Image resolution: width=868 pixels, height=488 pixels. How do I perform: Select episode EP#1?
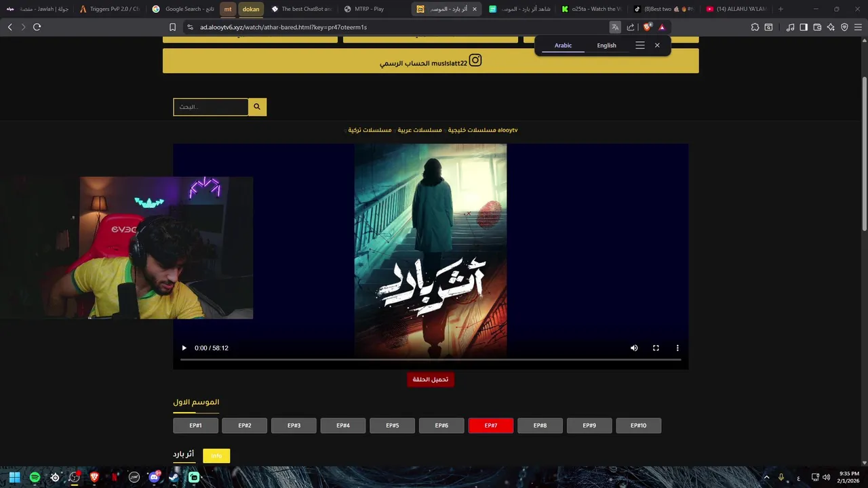pos(196,426)
